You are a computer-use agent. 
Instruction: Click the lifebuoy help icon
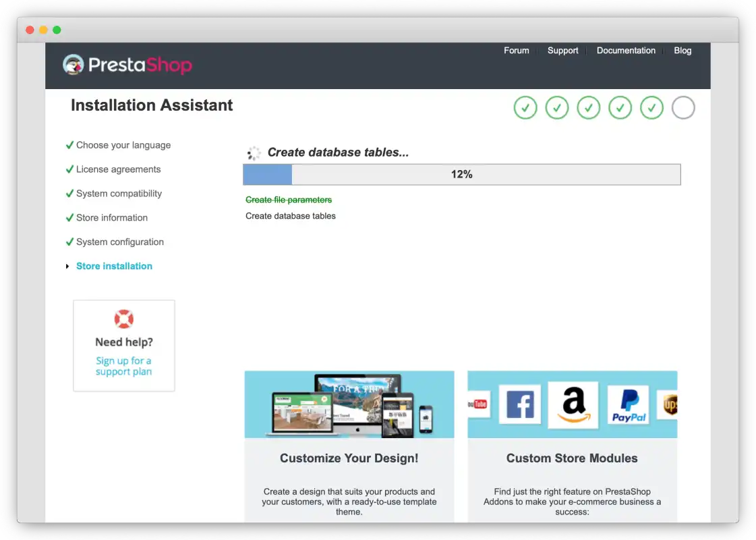pos(124,319)
